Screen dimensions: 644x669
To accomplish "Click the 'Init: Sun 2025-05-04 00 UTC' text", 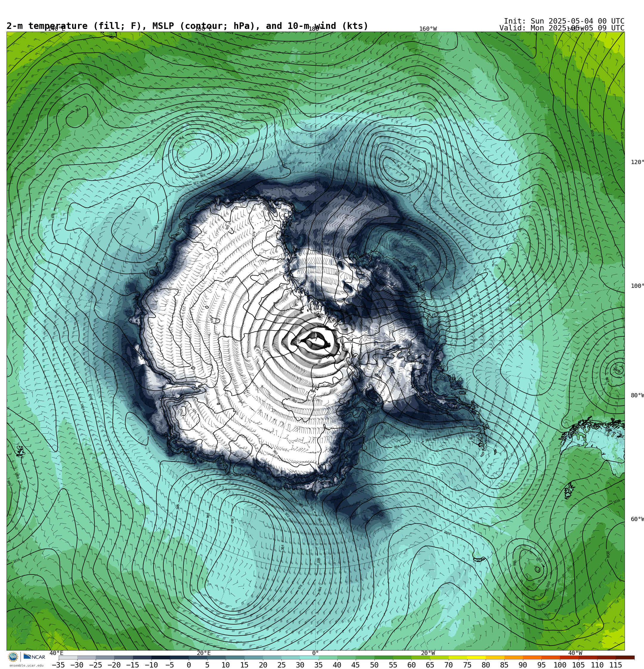I will [564, 21].
